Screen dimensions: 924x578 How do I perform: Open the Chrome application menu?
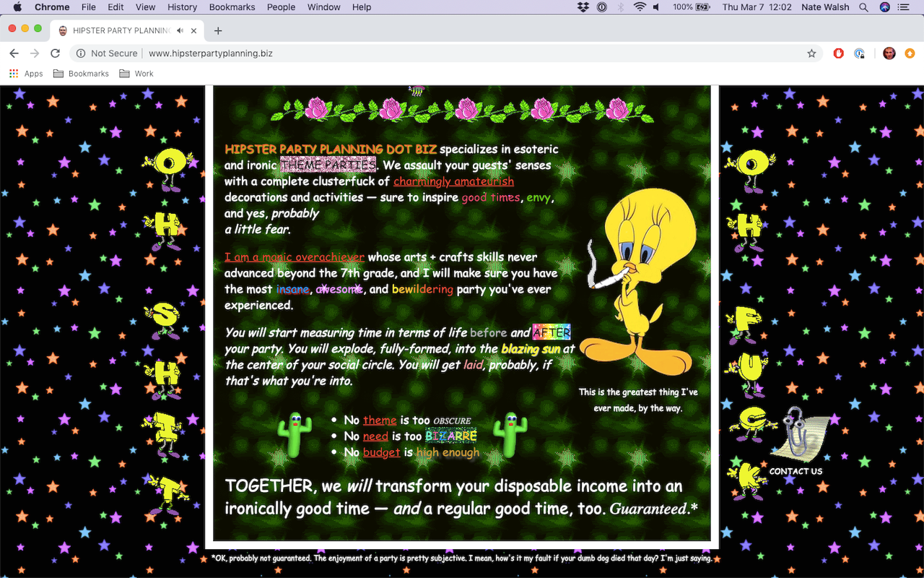[52, 7]
